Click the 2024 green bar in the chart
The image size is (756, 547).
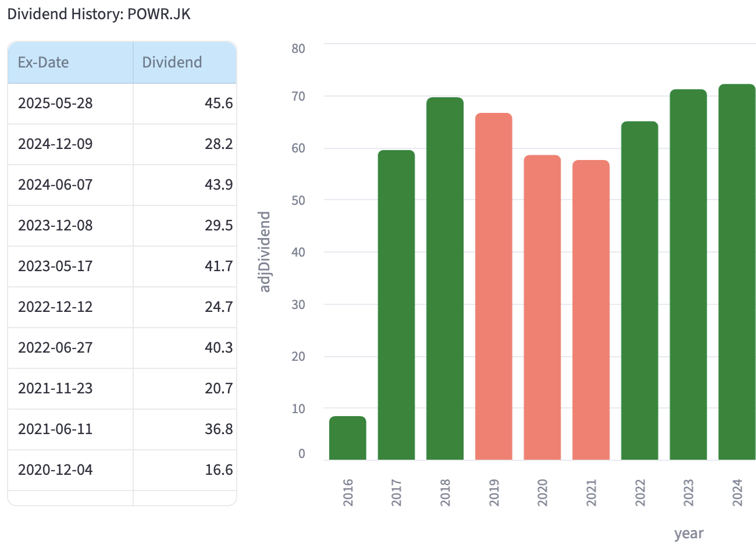(737, 272)
